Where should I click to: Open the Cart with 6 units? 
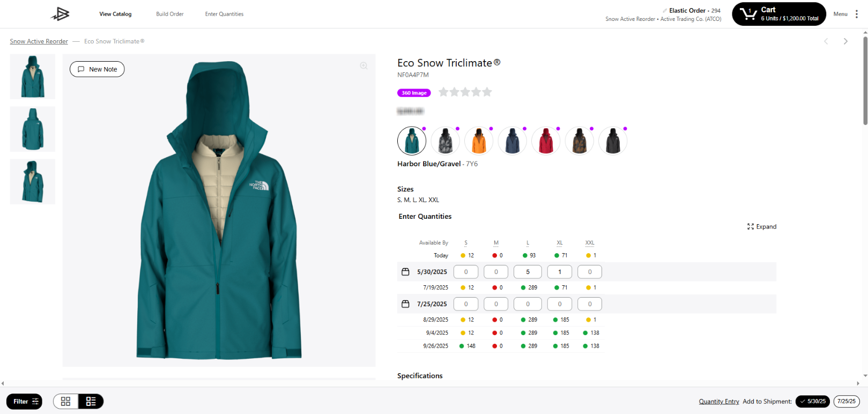(778, 14)
